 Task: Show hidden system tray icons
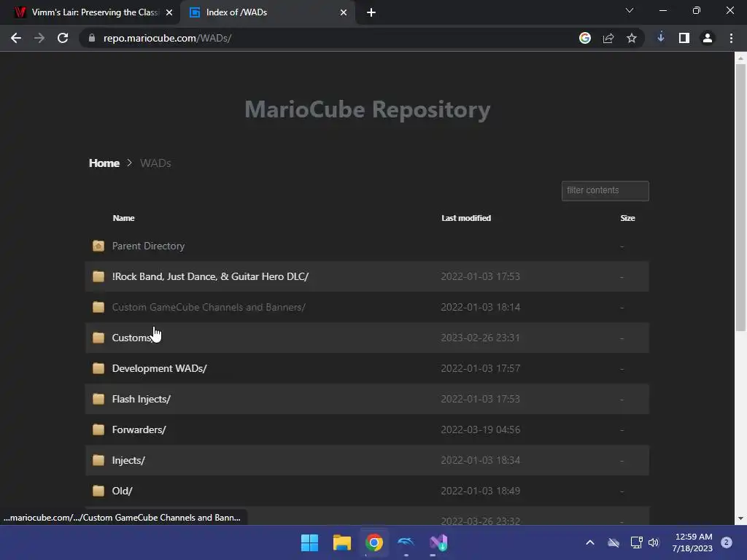click(589, 542)
